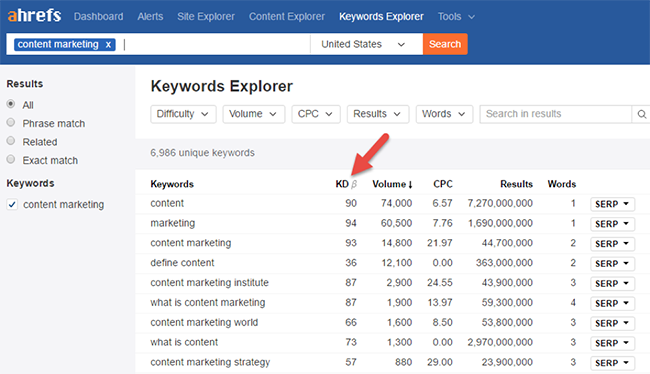Screen dimensions: 650x374
Task: Uncheck the 'content marketing' keyword checkbox
Action: click(12, 204)
